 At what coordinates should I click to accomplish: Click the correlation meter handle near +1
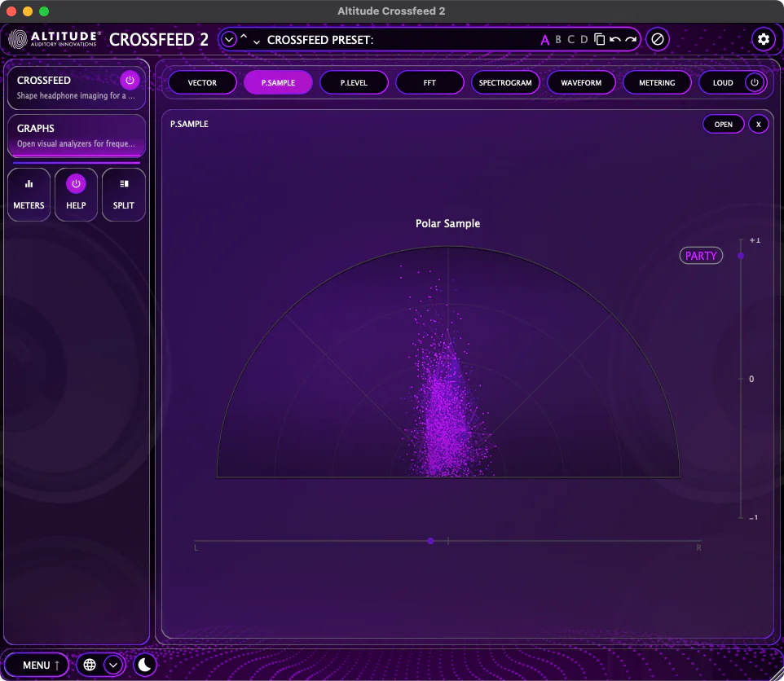pos(741,256)
